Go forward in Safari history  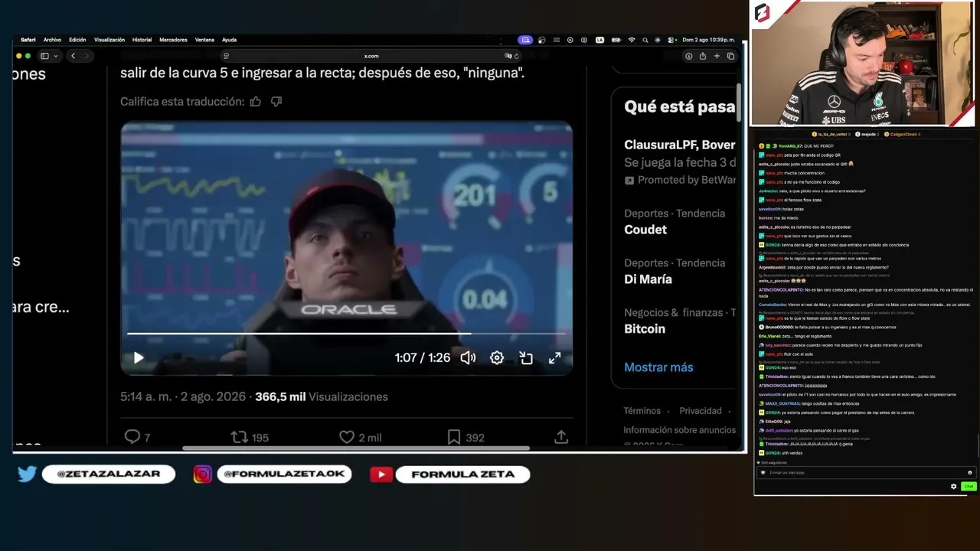click(87, 56)
